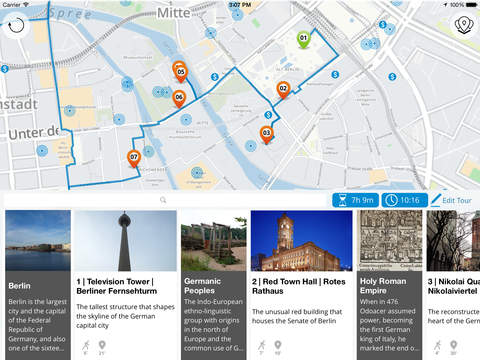
Task: Open the Germanic Peoples card
Action: pyautogui.click(x=214, y=285)
